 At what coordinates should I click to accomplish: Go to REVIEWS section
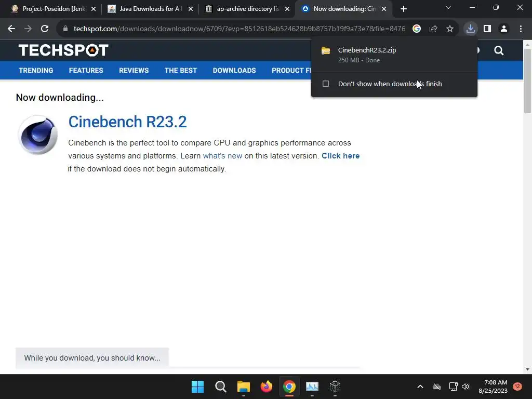tap(134, 70)
